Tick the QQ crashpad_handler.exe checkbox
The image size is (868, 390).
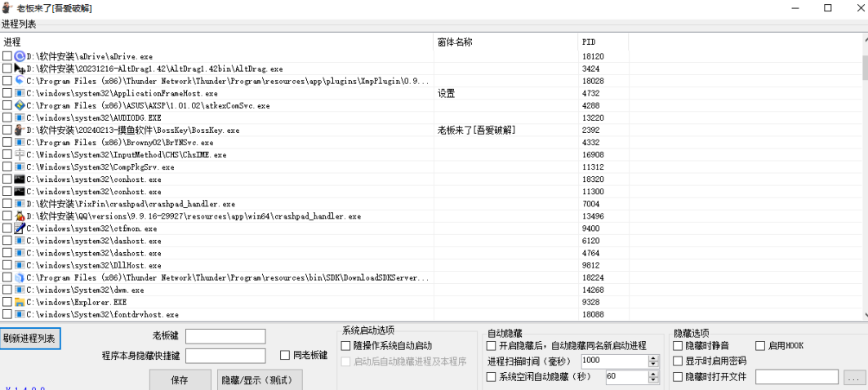7,215
